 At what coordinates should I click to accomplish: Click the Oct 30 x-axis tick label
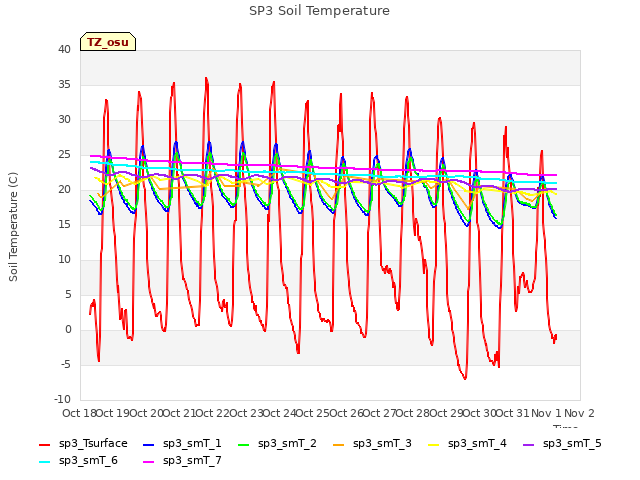pos(480,413)
